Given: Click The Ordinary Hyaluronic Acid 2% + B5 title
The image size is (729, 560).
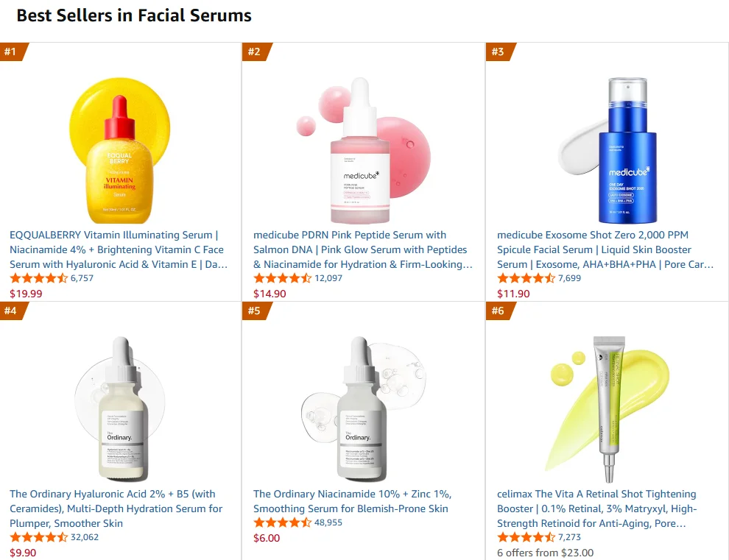Looking at the screenshot, I should point(116,508).
